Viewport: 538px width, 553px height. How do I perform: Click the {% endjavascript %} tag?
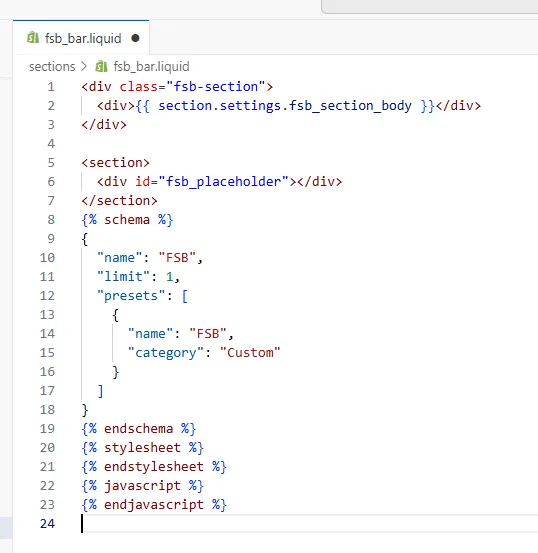[154, 505]
